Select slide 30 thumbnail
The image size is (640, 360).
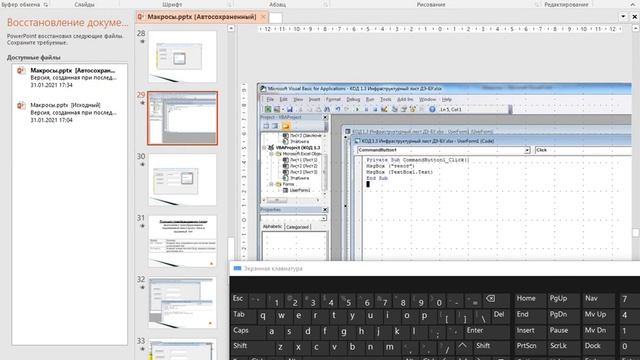coord(182,180)
